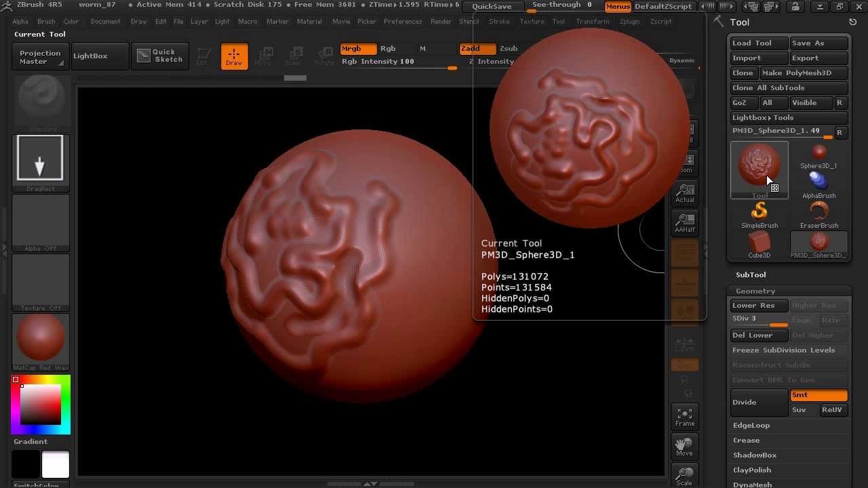Open the Preferences menu
The image size is (868, 488).
pyautogui.click(x=403, y=22)
